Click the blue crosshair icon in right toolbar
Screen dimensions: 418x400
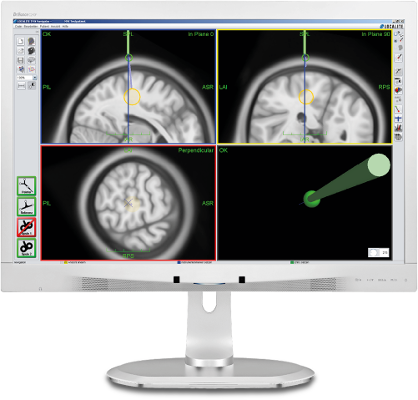pos(398,117)
